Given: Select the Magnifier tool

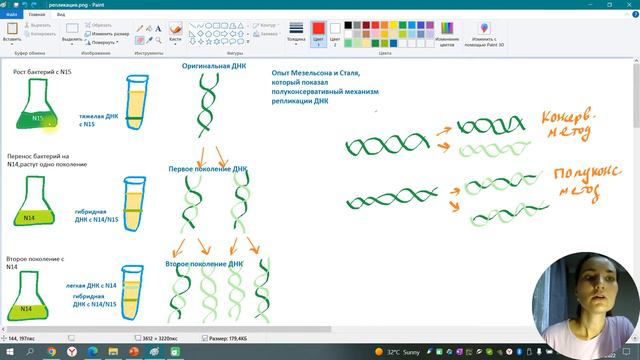Looking at the screenshot, I should pos(158,40).
